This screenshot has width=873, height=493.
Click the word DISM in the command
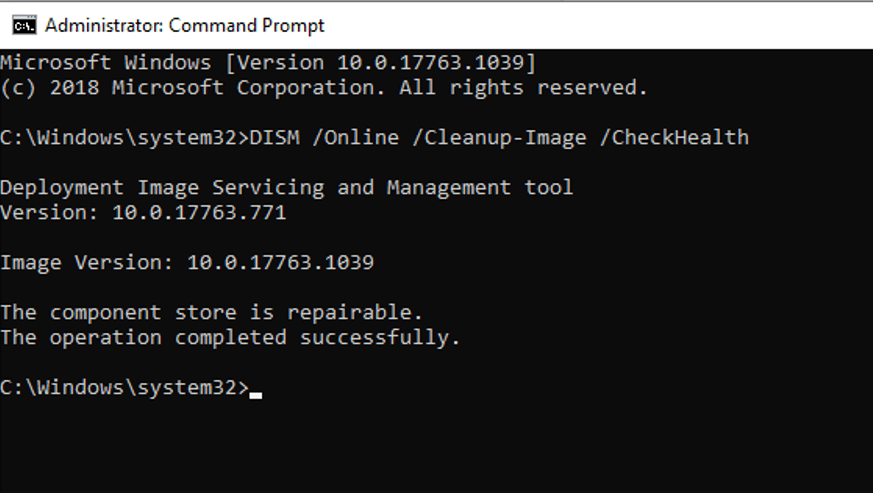pyautogui.click(x=274, y=138)
